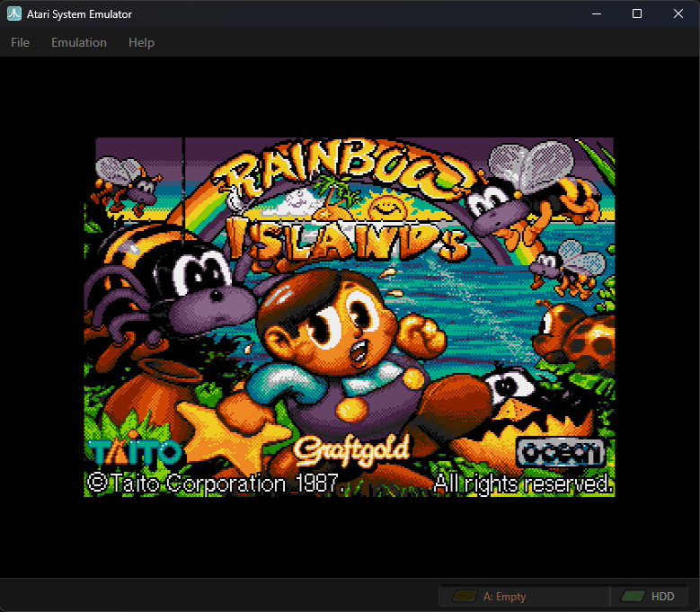
Task: Maximize the Atari System Emulator window
Action: pyautogui.click(x=637, y=13)
